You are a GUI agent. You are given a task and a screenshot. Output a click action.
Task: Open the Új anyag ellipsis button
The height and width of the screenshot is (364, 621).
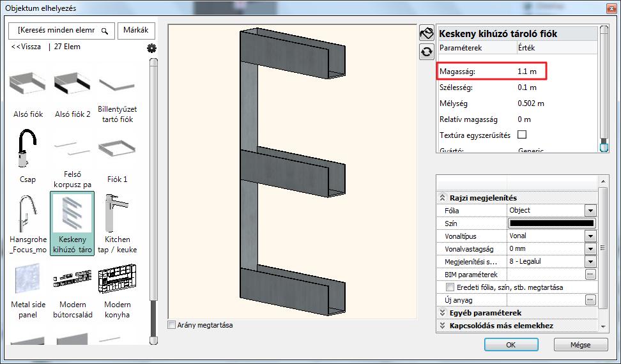[590, 300]
